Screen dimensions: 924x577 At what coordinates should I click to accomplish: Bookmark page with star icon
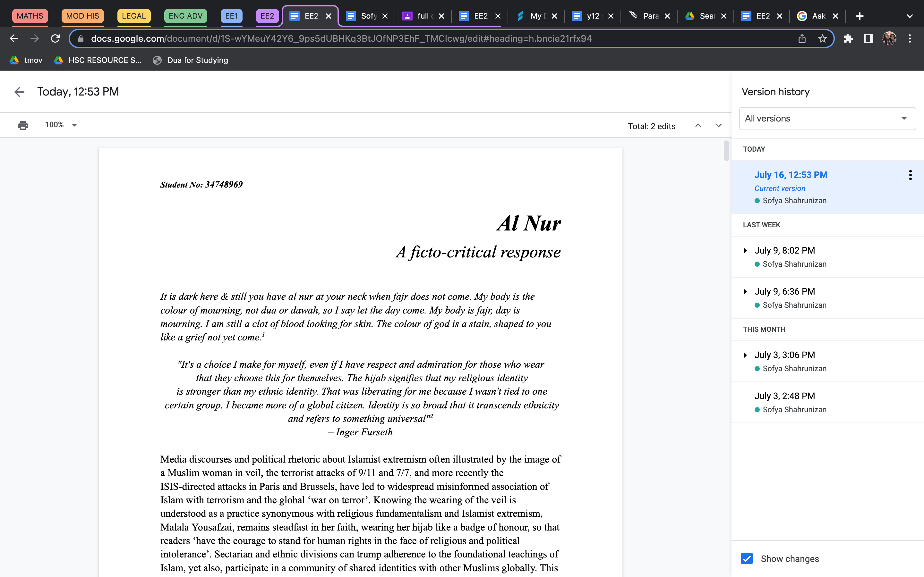(822, 38)
